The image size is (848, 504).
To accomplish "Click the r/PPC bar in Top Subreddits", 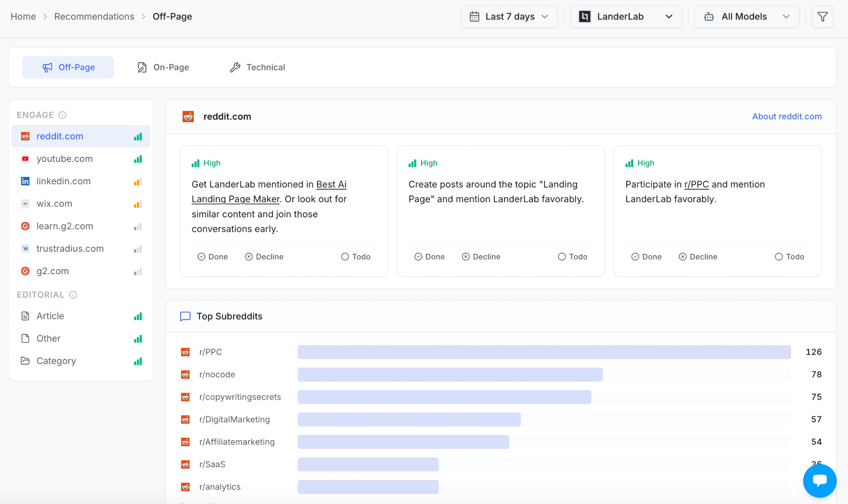I will pos(544,352).
